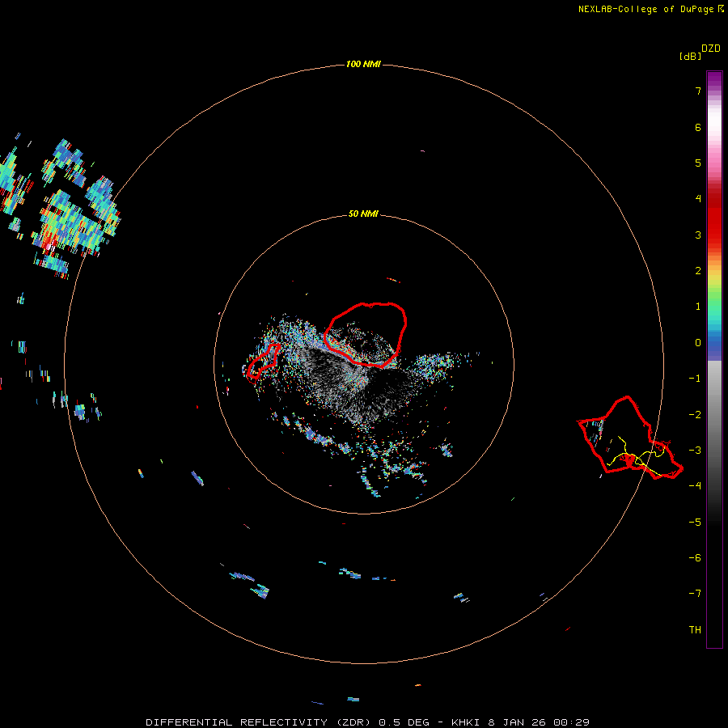Click the -7 value on the color scale
The height and width of the screenshot is (728, 728).
pos(695,594)
